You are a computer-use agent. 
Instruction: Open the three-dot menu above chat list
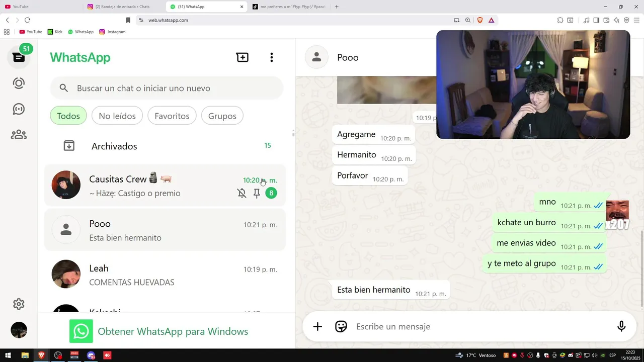[272, 57]
